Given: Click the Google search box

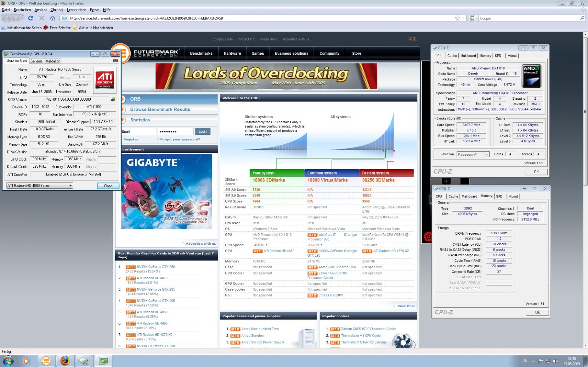Looking at the screenshot, I should (x=529, y=18).
